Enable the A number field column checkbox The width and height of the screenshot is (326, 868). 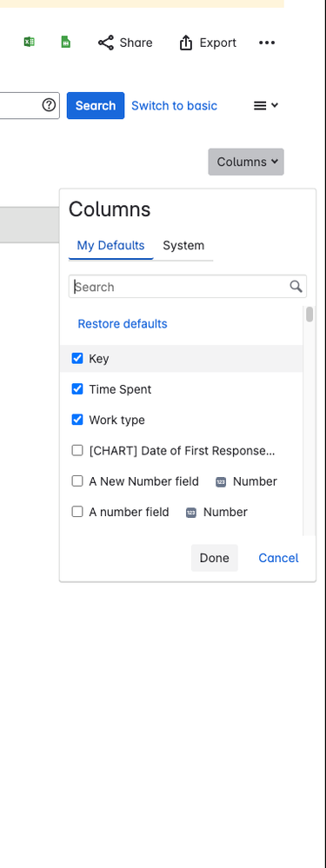click(x=77, y=512)
